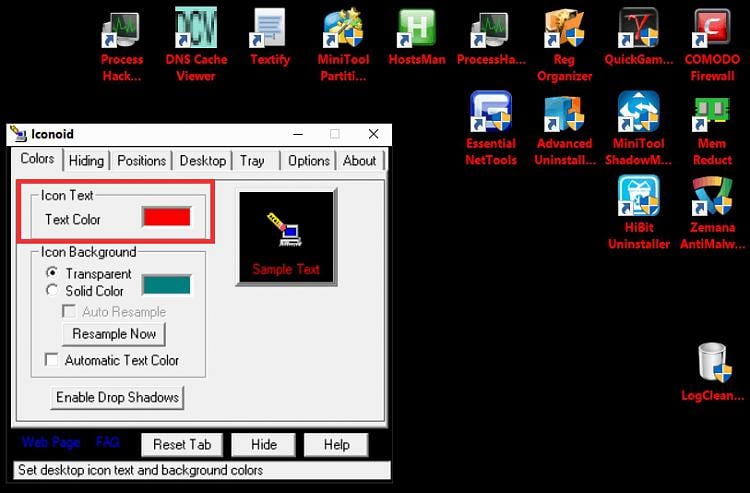Click the Sample Text label in preview
This screenshot has width=750, height=493.
click(x=286, y=269)
